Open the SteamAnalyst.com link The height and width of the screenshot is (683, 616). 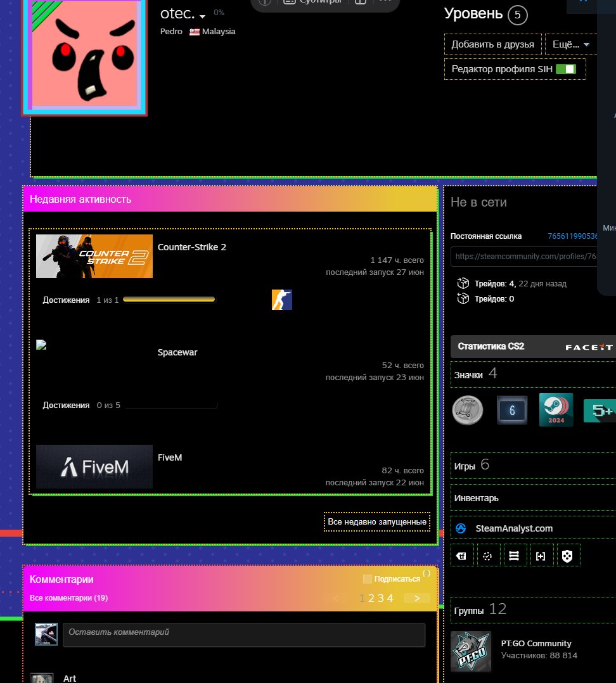point(514,528)
